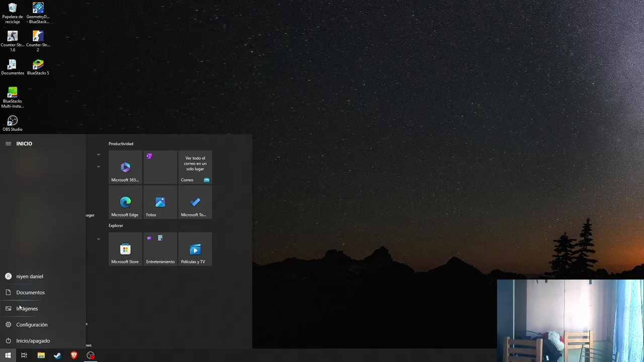Select the Productividad group heading
The width and height of the screenshot is (644, 362).
coord(121,144)
